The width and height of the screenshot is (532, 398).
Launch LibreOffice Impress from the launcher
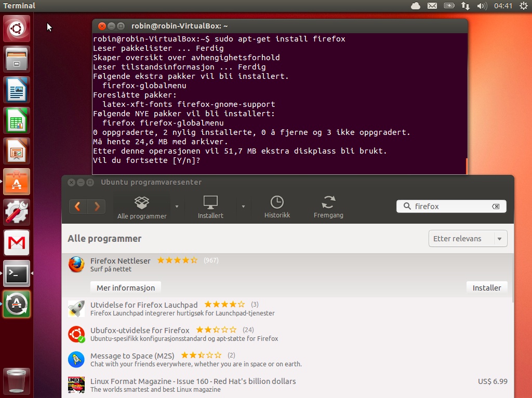[x=17, y=151]
